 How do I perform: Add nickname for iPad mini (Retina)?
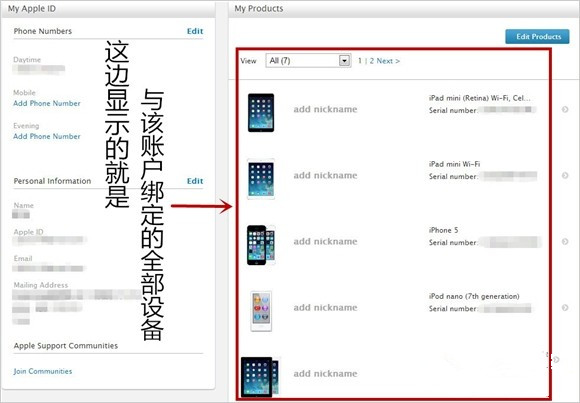click(x=326, y=109)
